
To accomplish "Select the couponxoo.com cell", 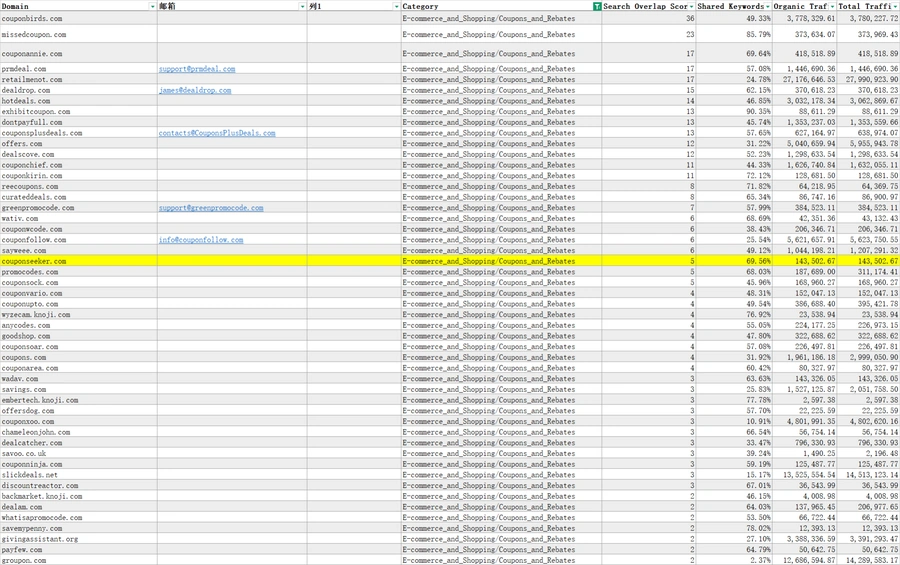I will pos(79,421).
